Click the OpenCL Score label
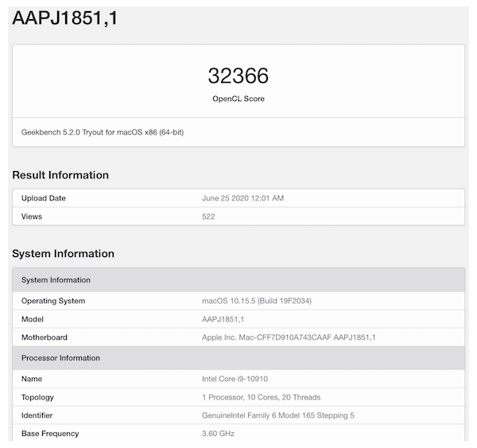The image size is (477, 448). 238,99
